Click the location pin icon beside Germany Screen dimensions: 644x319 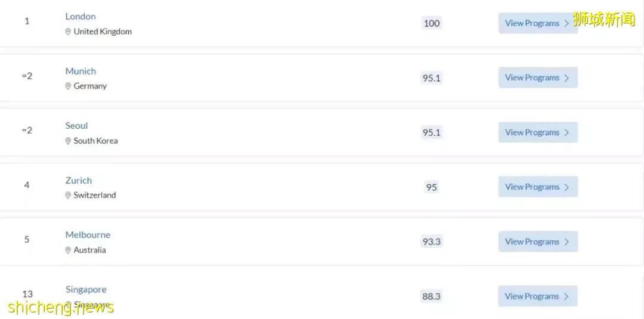68,86
